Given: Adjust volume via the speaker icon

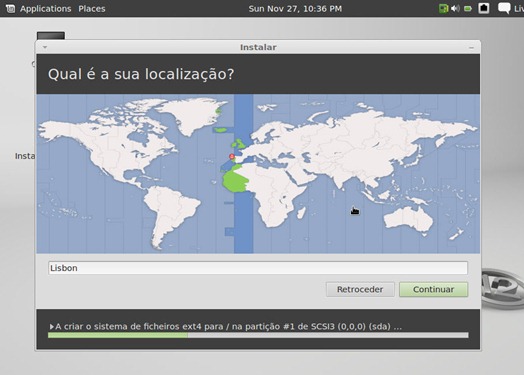Looking at the screenshot, I should pos(455,9).
